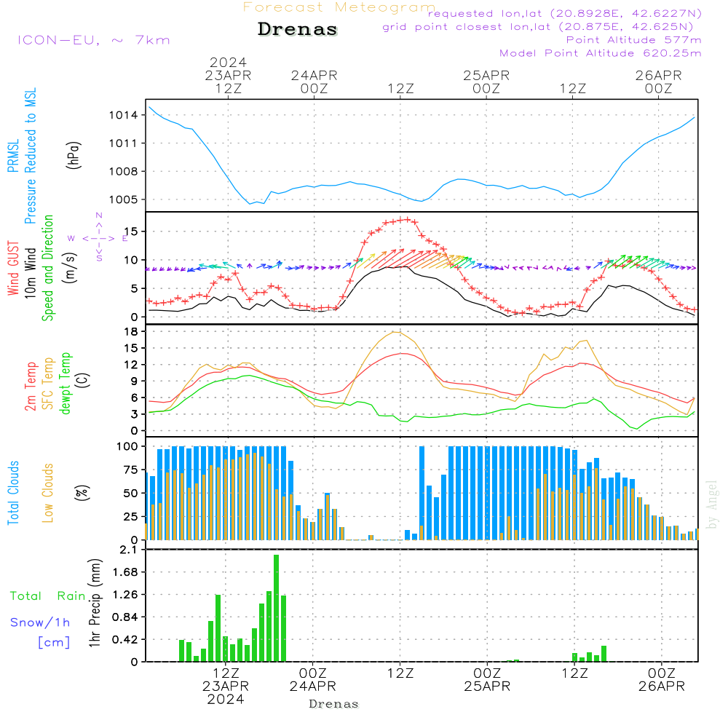Image resolution: width=728 pixels, height=728 pixels.
Task: Click the 'Total Rain' green legend text
Action: pos(48,596)
